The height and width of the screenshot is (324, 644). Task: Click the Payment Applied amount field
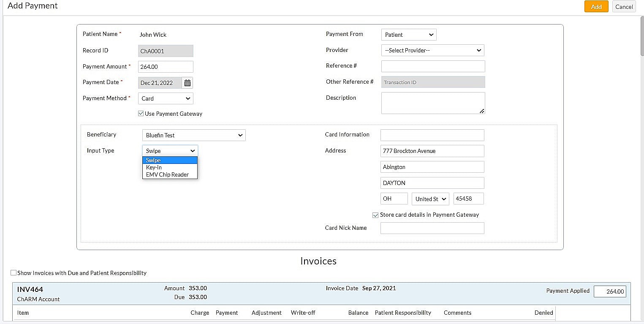(610, 291)
